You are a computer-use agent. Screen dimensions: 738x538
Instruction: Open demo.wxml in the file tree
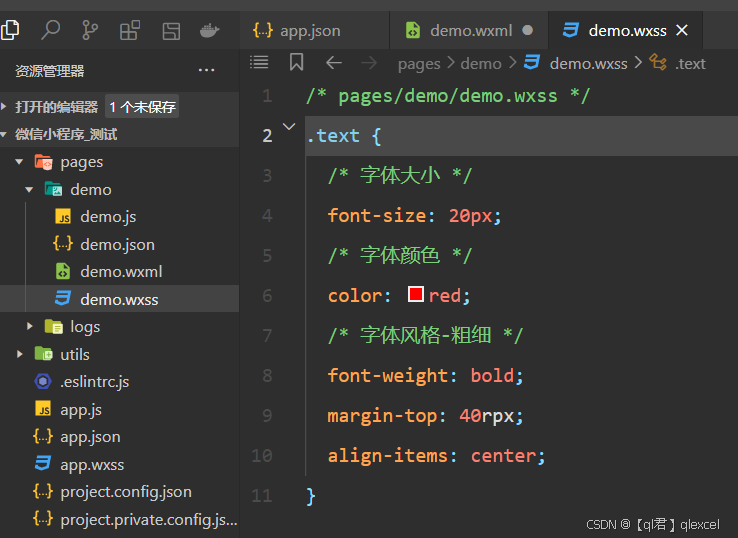point(121,272)
